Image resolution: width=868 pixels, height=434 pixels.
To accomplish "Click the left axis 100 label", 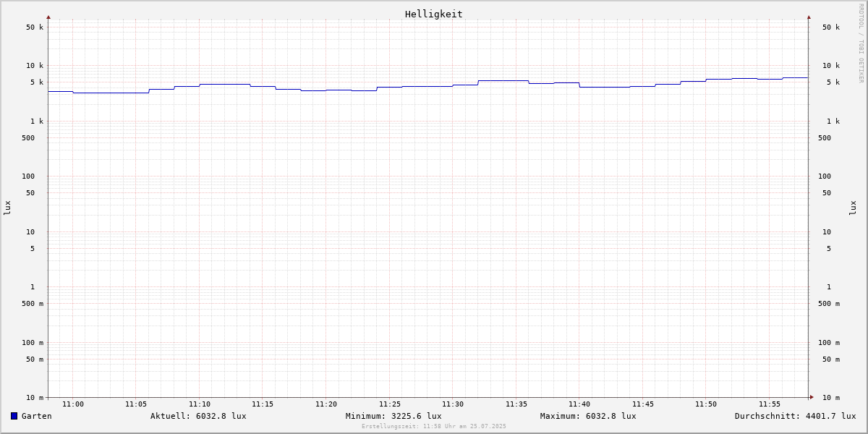I will [28, 176].
